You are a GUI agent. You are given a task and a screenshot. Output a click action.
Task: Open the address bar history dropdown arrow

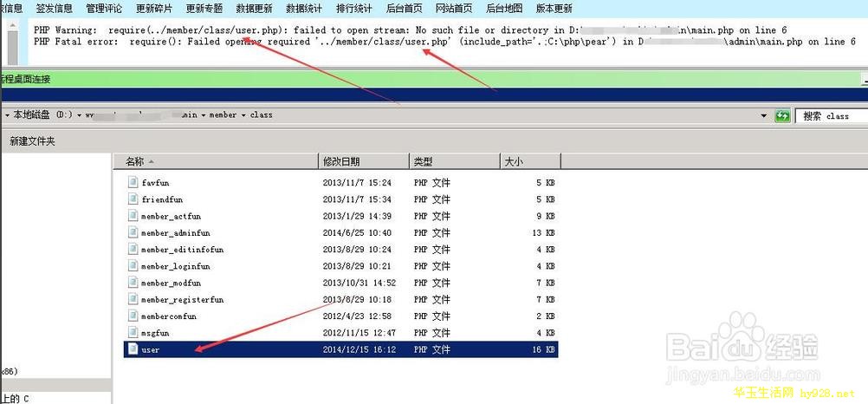point(763,115)
